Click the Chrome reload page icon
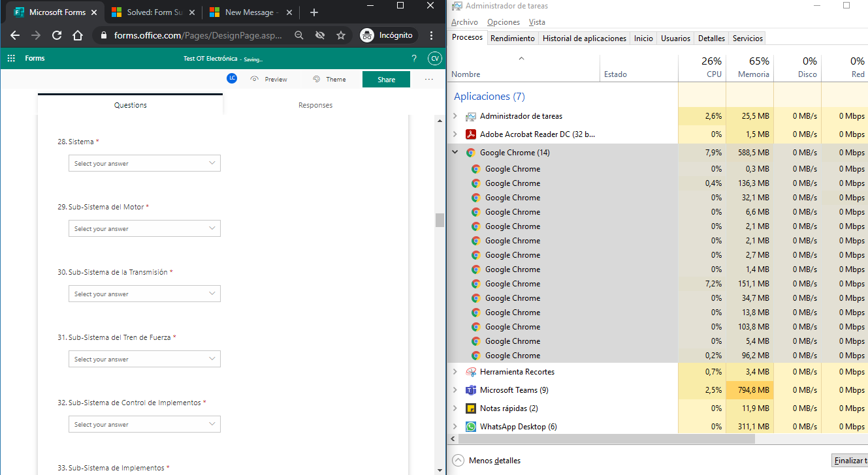This screenshot has width=868, height=475. pos(57,35)
